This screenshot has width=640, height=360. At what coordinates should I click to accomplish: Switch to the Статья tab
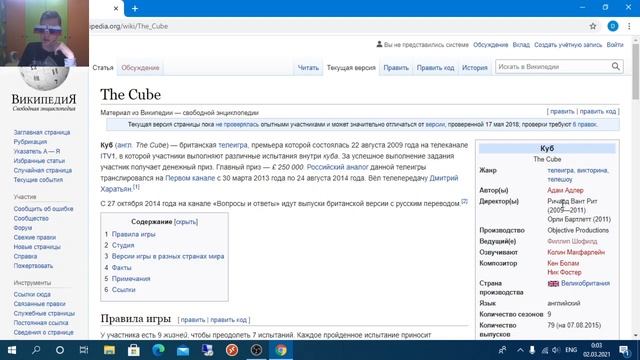103,67
